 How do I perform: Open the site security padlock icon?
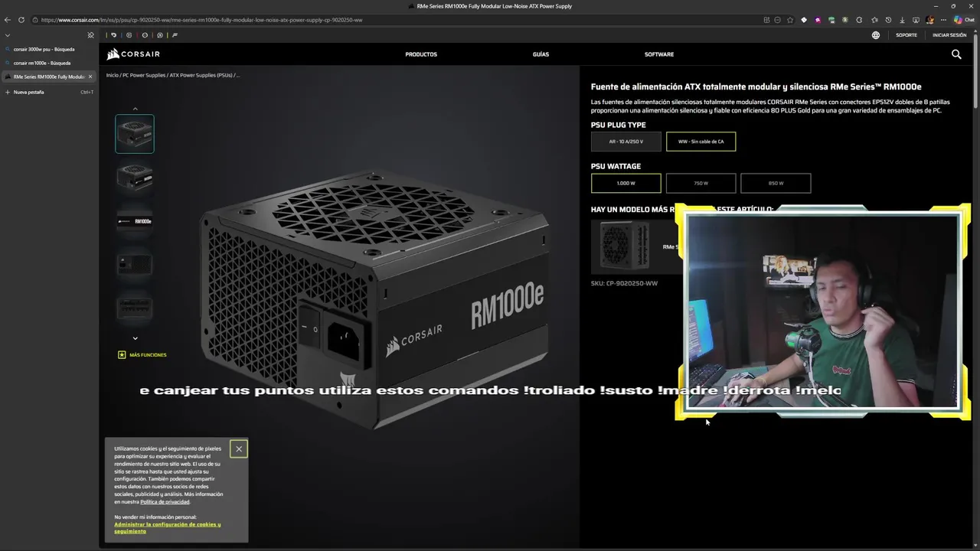pyautogui.click(x=35, y=20)
